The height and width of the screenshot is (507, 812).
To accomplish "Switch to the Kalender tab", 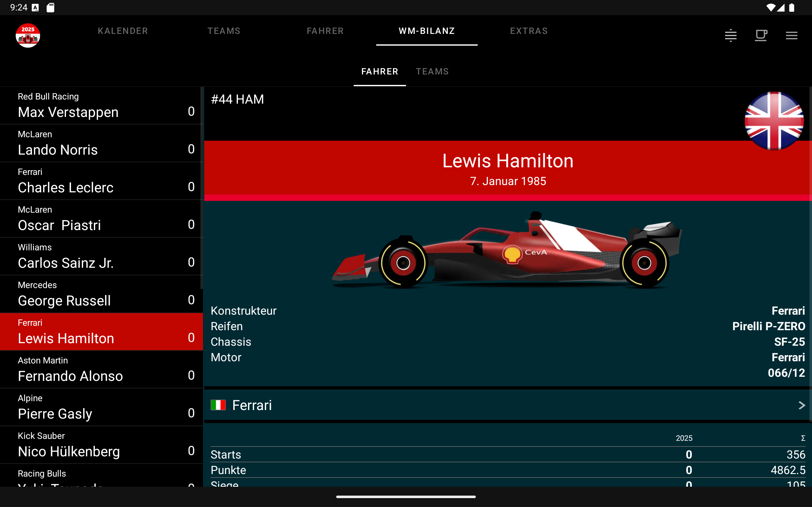I will 123,31.
